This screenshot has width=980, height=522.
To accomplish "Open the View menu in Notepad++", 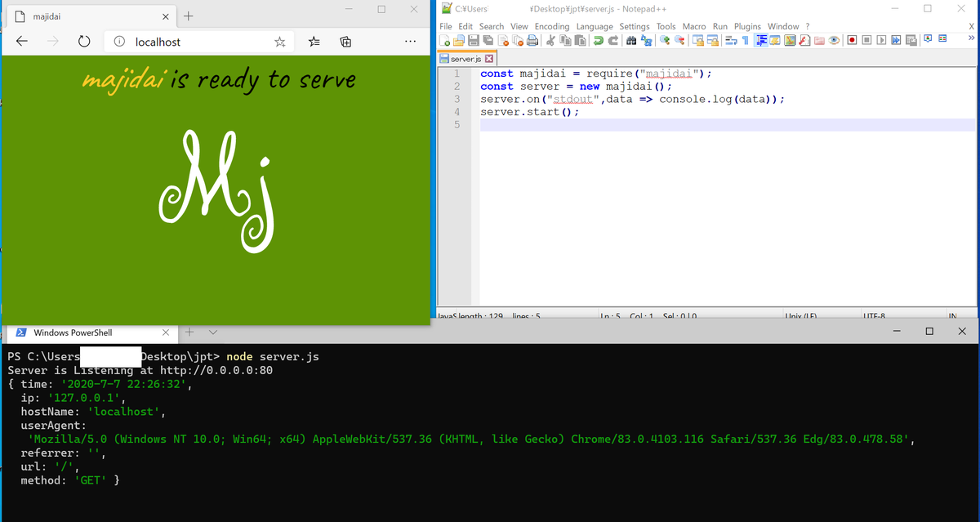I will tap(519, 26).
